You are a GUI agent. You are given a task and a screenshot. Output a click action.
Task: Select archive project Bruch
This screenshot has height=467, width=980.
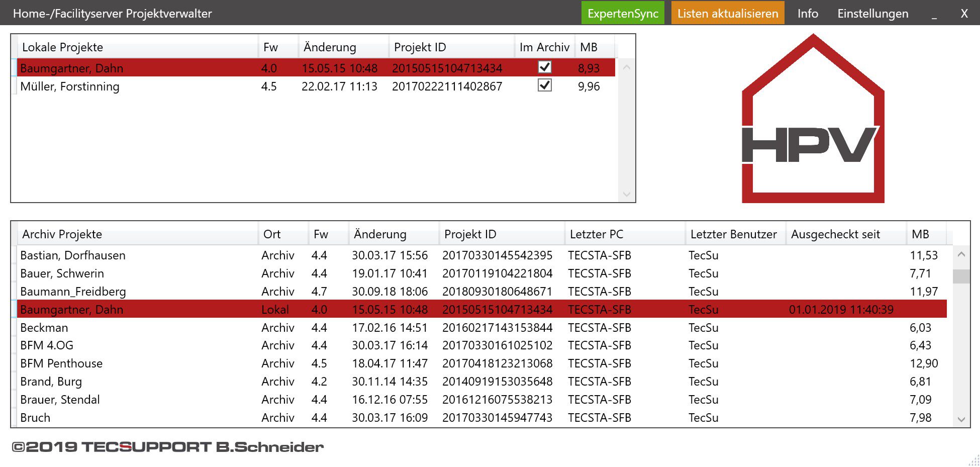coord(482,418)
